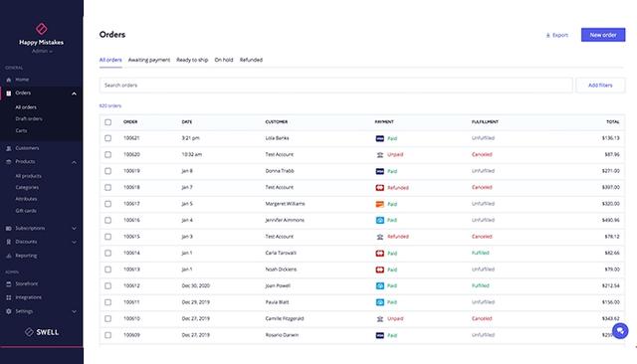Viewport: 637px width, 364px height.
Task: Open Categories in sidebar
Action: point(27,188)
